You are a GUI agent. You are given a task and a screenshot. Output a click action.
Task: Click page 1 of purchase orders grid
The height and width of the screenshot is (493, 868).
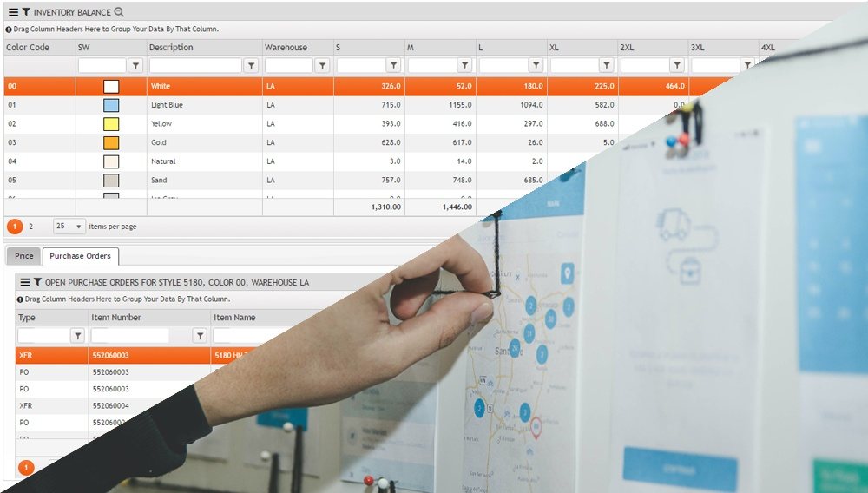pos(26,468)
